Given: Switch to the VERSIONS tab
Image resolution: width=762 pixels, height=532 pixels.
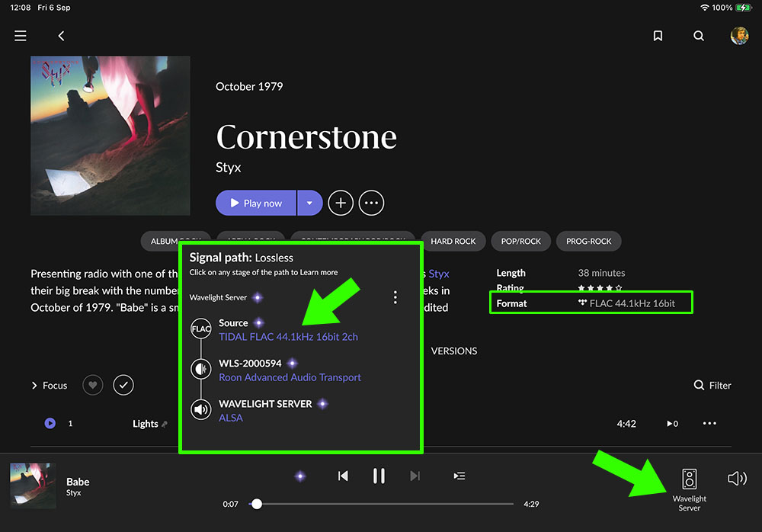Looking at the screenshot, I should (x=454, y=351).
